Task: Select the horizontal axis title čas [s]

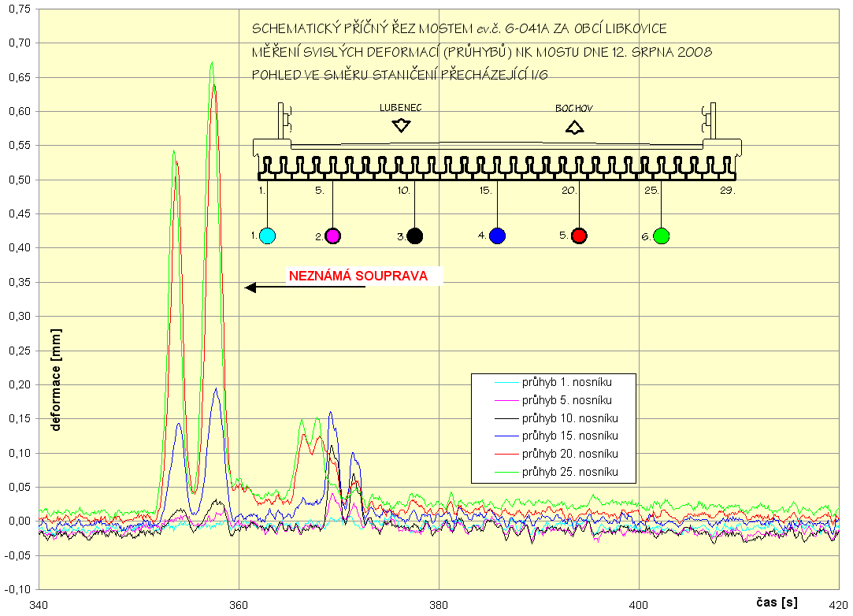Action: (x=777, y=603)
